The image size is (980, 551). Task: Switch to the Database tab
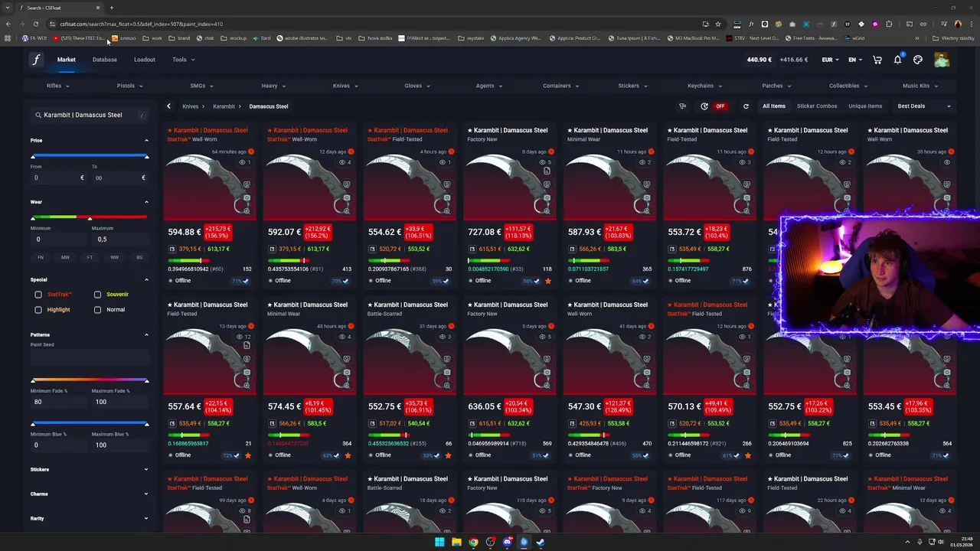coord(105,60)
